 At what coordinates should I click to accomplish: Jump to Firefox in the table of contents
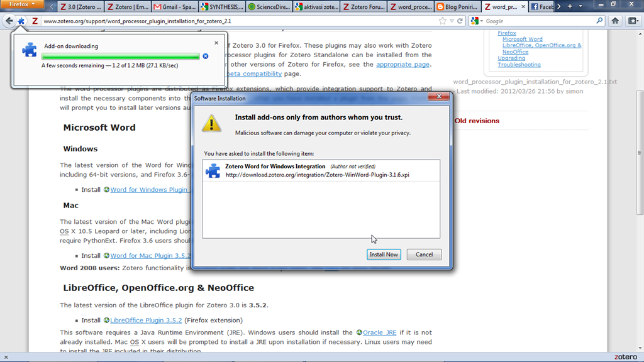[507, 33]
